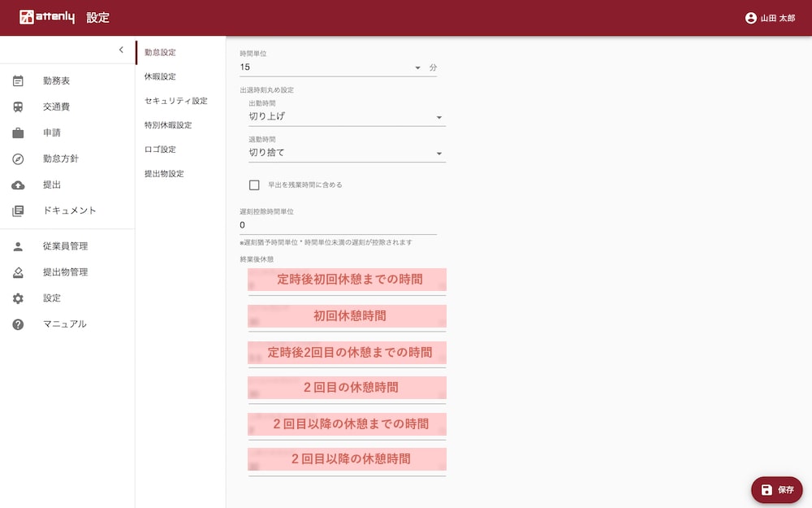Open the 出勤時間 rounding dropdown

tap(347, 117)
